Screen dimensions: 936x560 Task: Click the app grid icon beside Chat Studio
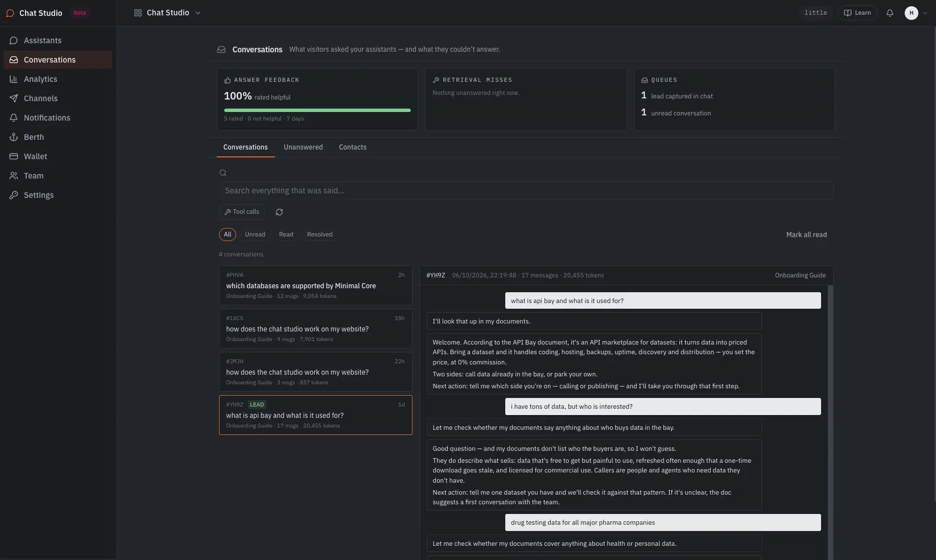[138, 13]
